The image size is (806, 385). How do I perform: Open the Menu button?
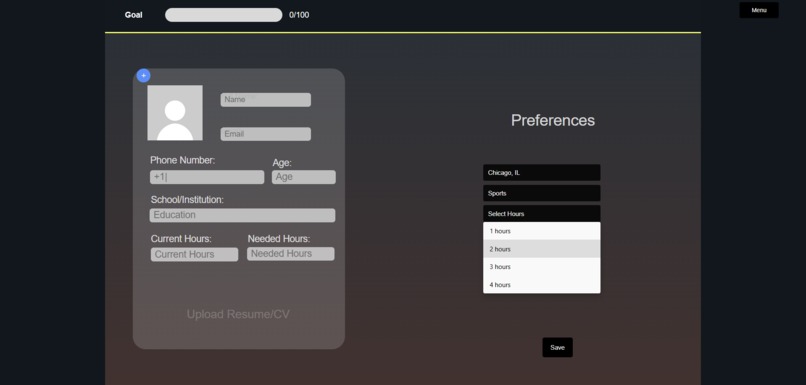pyautogui.click(x=759, y=10)
